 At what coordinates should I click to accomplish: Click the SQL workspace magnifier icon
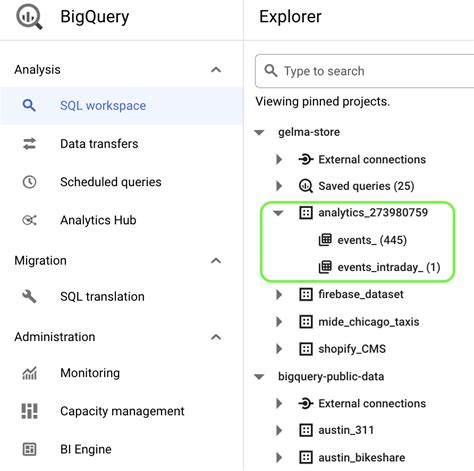tap(29, 106)
